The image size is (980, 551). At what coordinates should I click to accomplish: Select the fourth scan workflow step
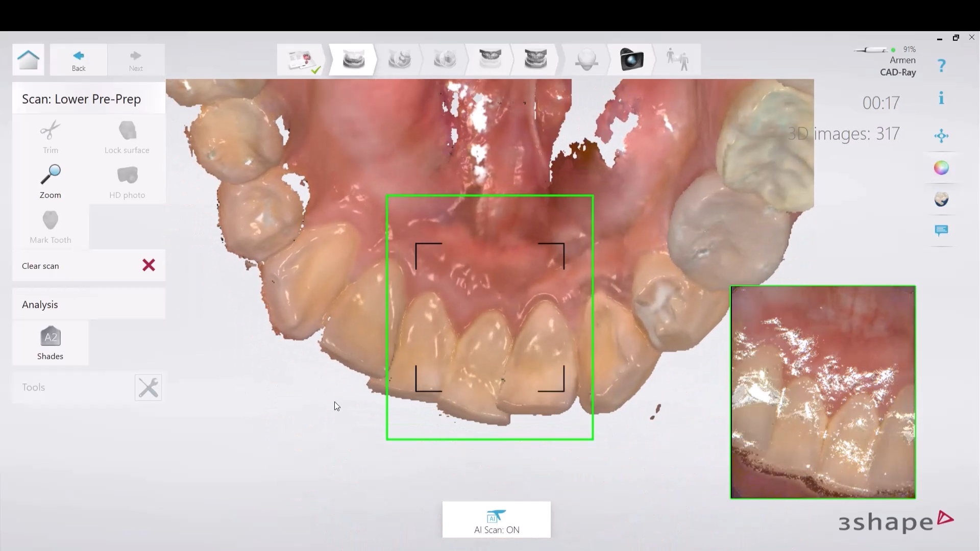pos(445,60)
